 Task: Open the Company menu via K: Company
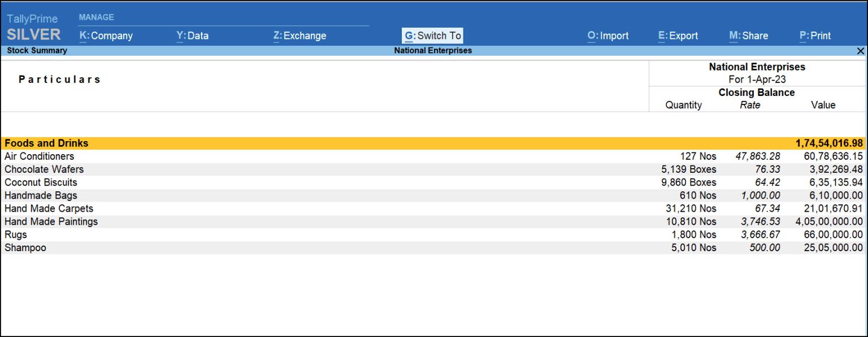[x=108, y=36]
